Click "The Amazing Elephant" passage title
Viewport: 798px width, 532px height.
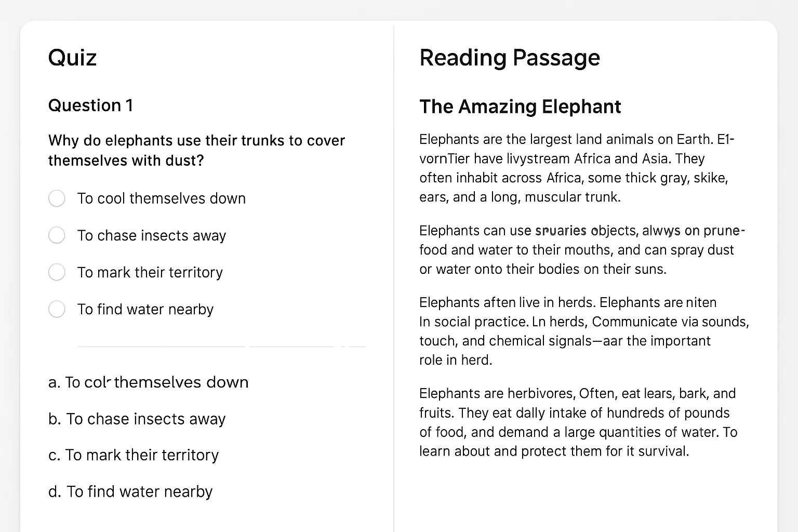click(x=520, y=107)
